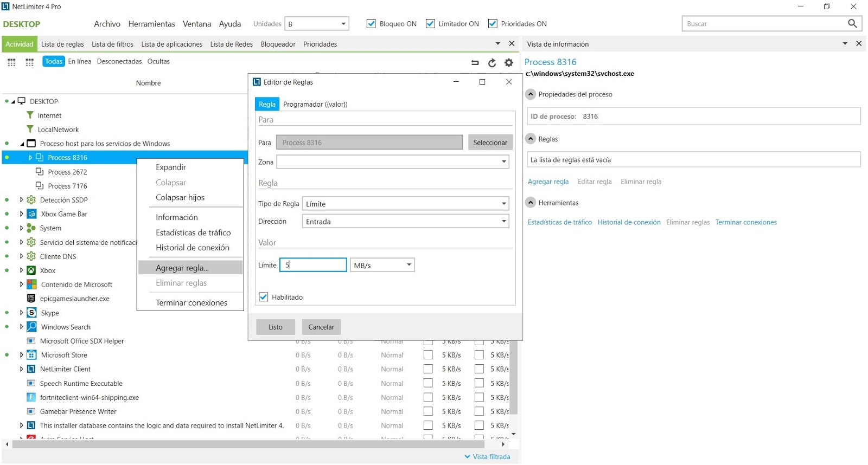Viewport: 868px width, 465px height.
Task: Uncheck the Habilitado checkbox in the rule editor
Action: (264, 297)
